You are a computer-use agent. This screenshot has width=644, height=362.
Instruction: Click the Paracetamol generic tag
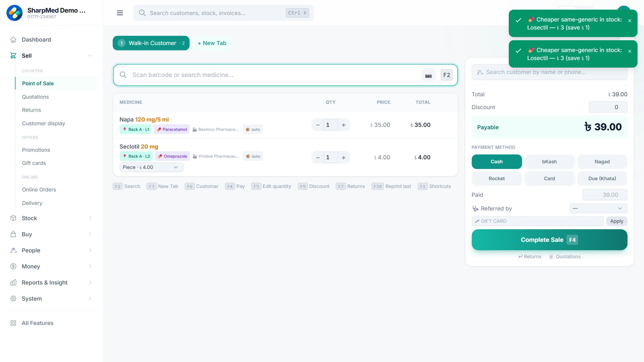click(x=172, y=129)
